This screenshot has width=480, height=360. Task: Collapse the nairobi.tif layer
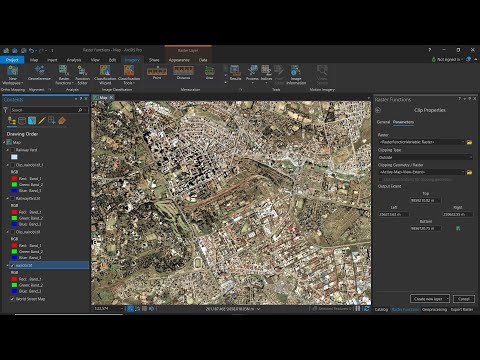tap(8, 265)
